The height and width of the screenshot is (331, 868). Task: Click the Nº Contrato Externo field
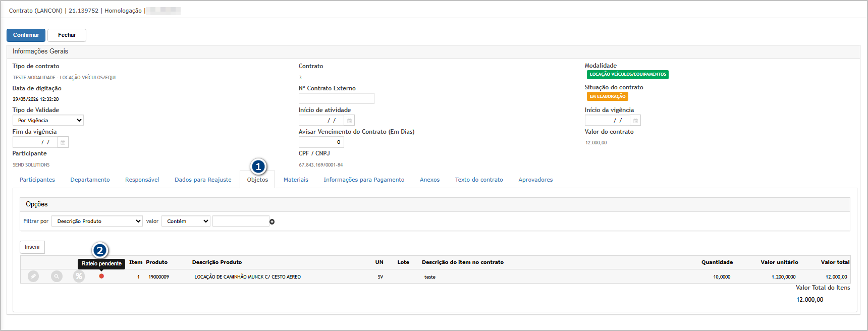337,98
